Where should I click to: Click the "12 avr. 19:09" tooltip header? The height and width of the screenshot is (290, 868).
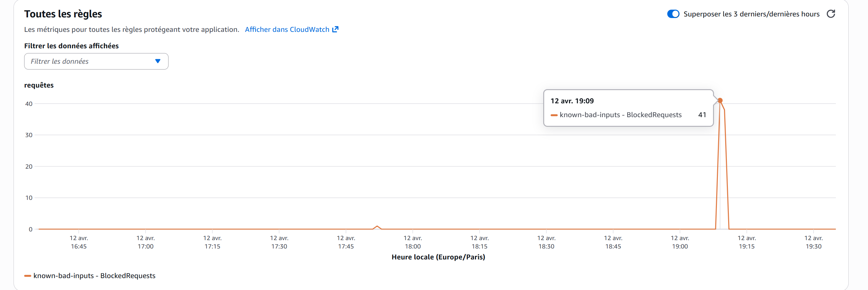(572, 101)
